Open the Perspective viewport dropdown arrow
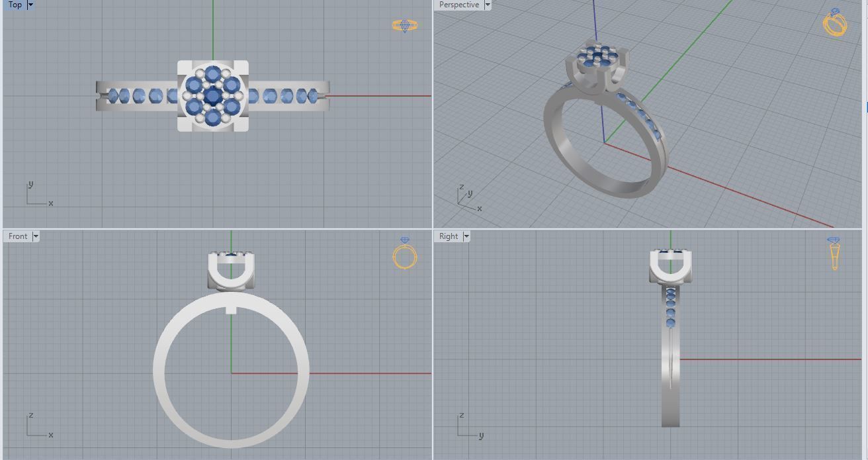 [x=488, y=5]
